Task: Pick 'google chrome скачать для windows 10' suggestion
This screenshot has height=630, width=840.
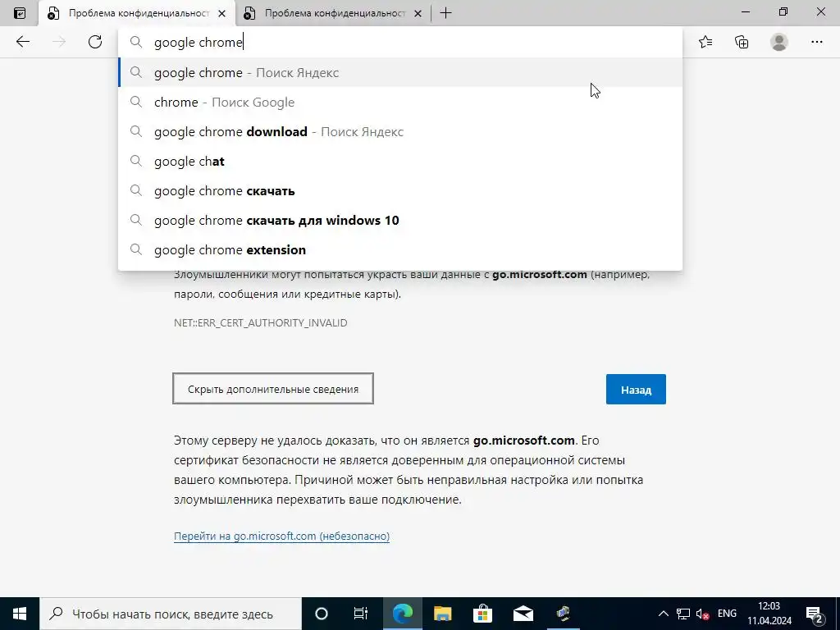Action: (x=400, y=220)
